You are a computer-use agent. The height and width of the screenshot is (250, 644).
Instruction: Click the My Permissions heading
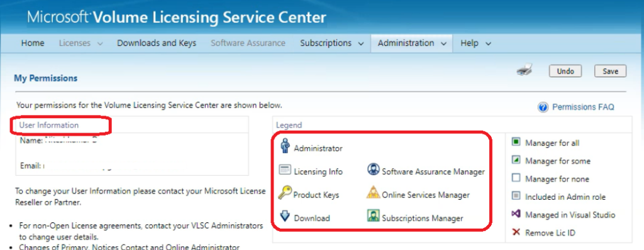pos(45,78)
